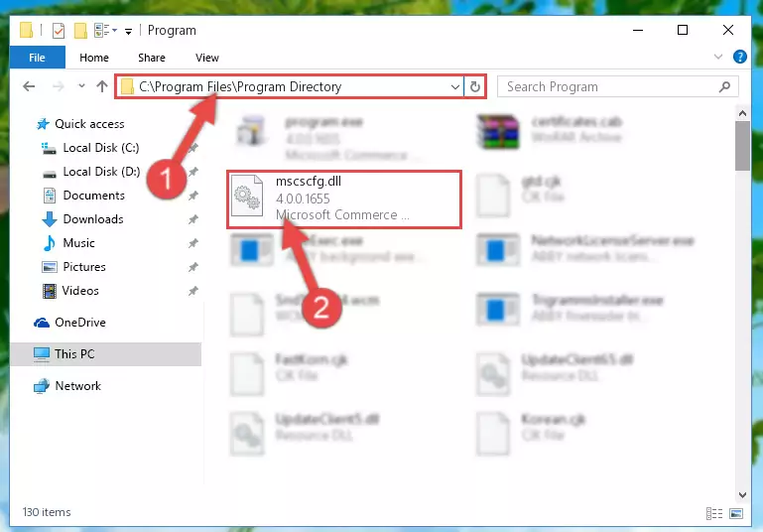The width and height of the screenshot is (763, 532).
Task: Select the certificates.cab WinRAR archive
Action: 550,131
